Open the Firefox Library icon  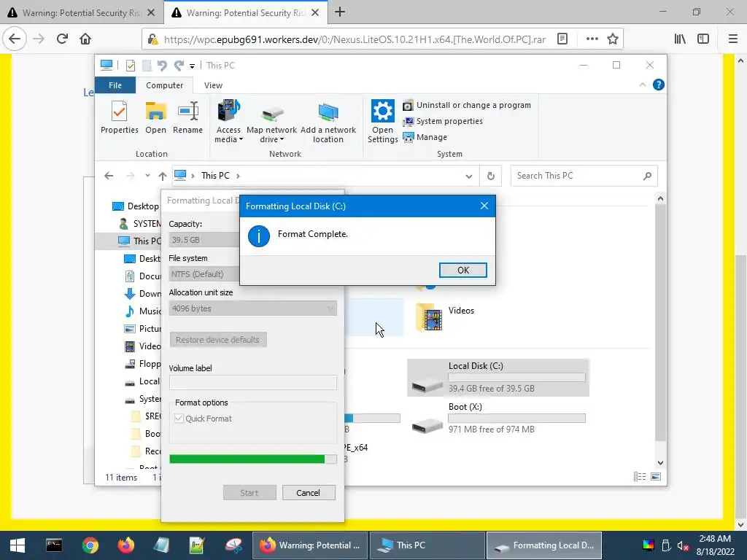click(x=680, y=39)
